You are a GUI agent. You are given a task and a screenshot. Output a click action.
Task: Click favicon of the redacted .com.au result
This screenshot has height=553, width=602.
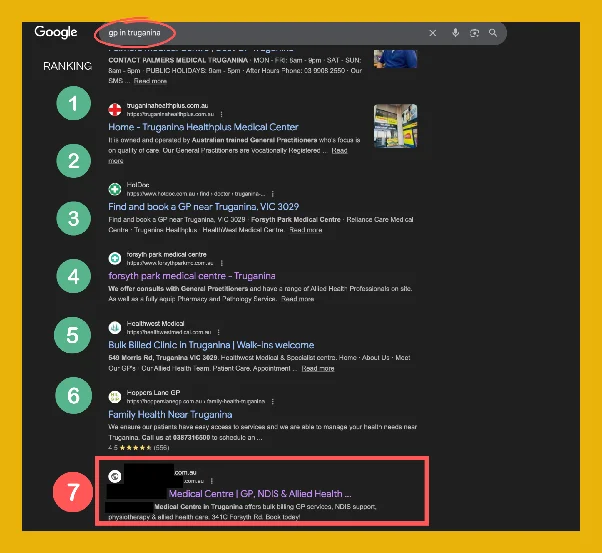(x=115, y=476)
